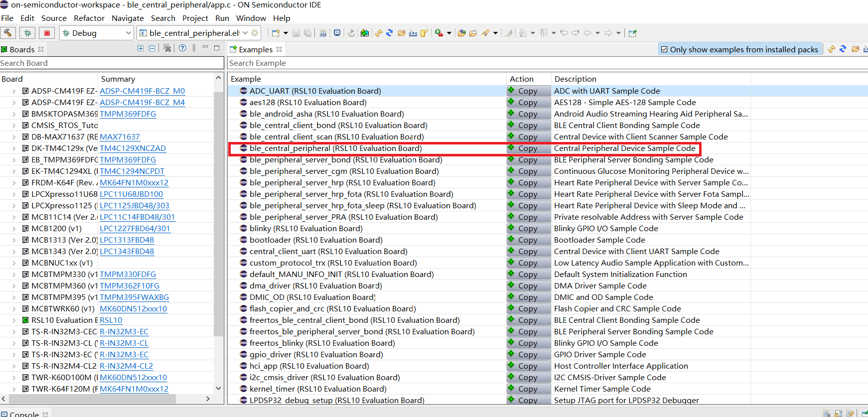Click the Save disk icon
Viewport: 868px width, 417px height.
point(296,33)
